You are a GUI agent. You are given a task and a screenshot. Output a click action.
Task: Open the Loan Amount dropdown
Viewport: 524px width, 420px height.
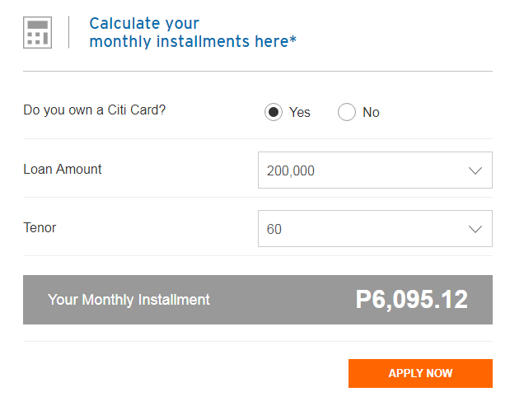[x=375, y=170]
